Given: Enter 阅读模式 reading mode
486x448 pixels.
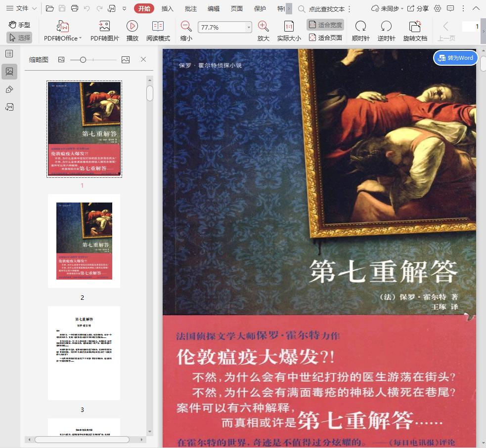Looking at the screenshot, I should coord(158,31).
